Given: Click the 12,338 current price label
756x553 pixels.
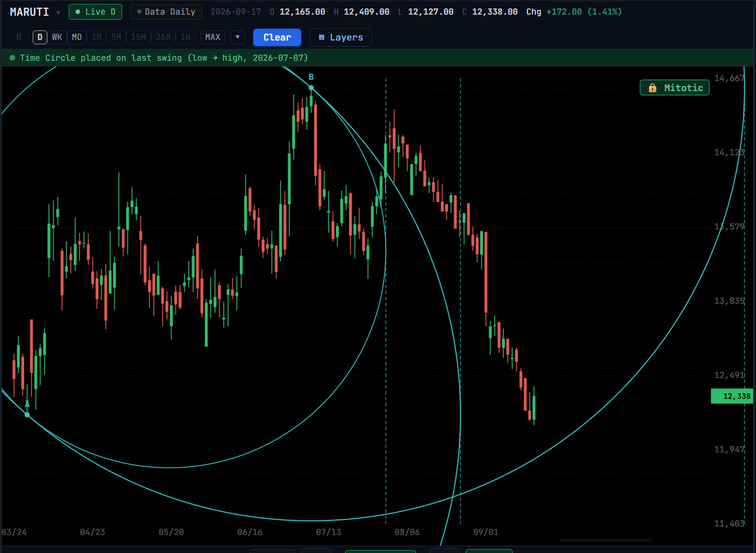Looking at the screenshot, I should click(732, 396).
